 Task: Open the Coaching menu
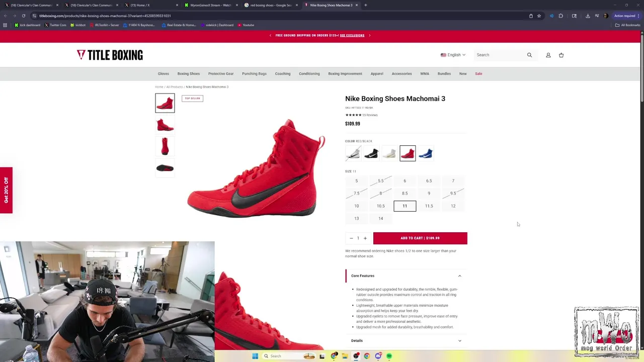click(x=283, y=74)
